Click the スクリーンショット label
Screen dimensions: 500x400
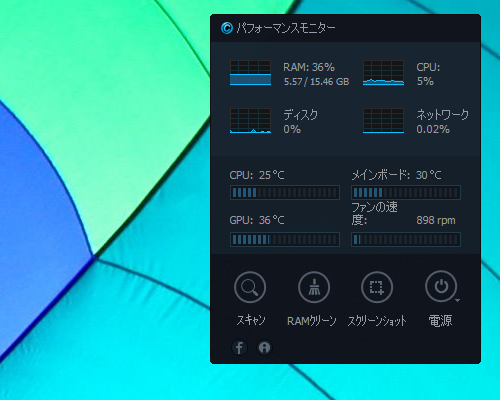(x=377, y=321)
